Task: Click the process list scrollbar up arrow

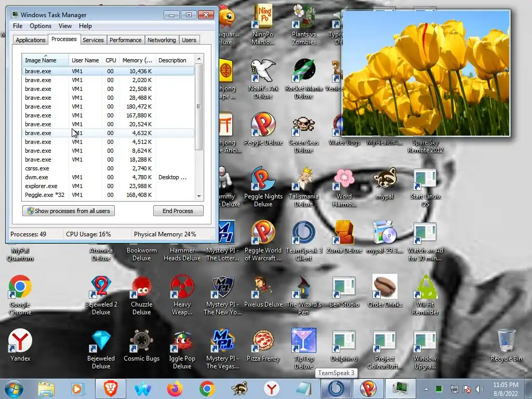Action: click(x=199, y=59)
